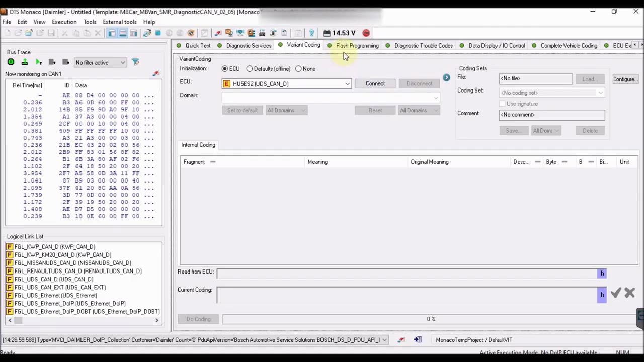Viewport: 644px width, 362px height.
Task: Click the toolbar icon after the teal square
Action: point(169,33)
